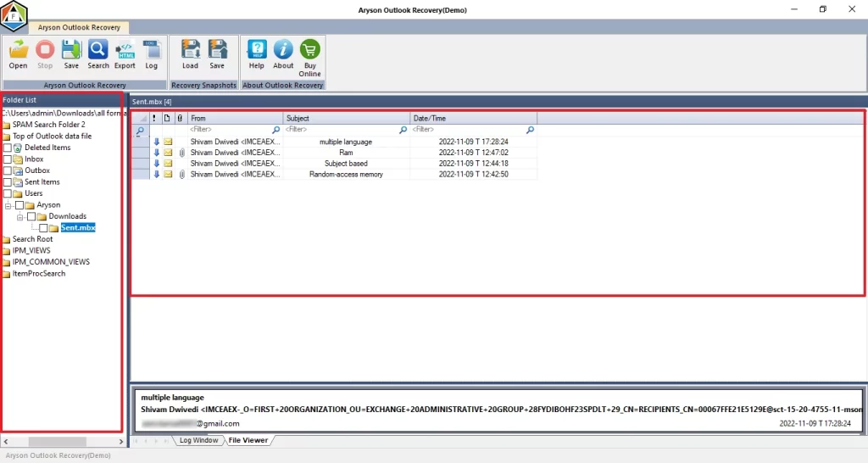868x463 pixels.
Task: Click the Aryson application logo
Action: [x=14, y=15]
